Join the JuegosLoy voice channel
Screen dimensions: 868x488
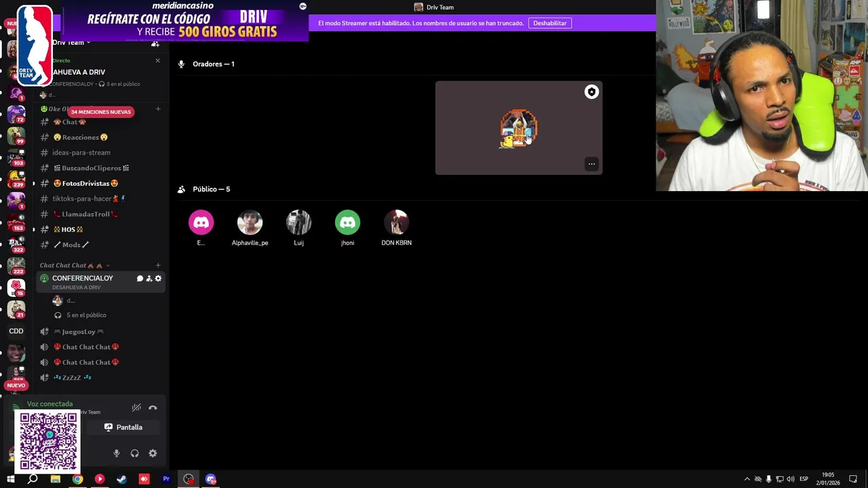pos(100,331)
